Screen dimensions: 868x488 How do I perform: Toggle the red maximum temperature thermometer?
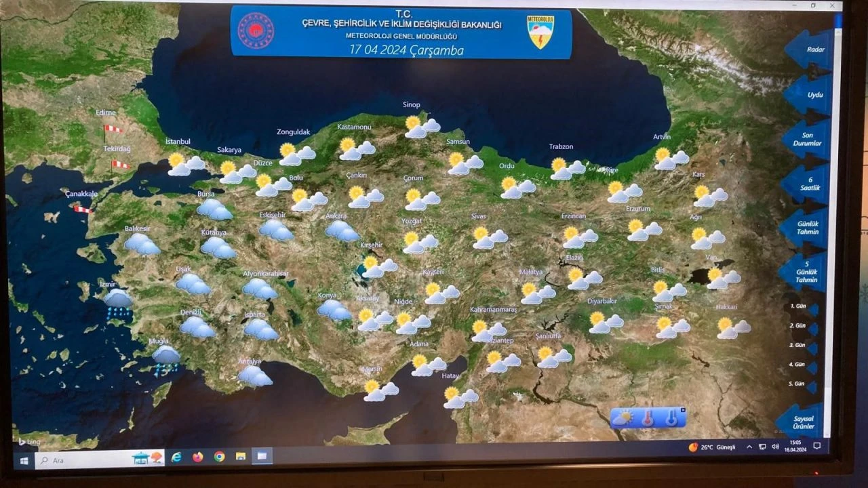pyautogui.click(x=648, y=418)
